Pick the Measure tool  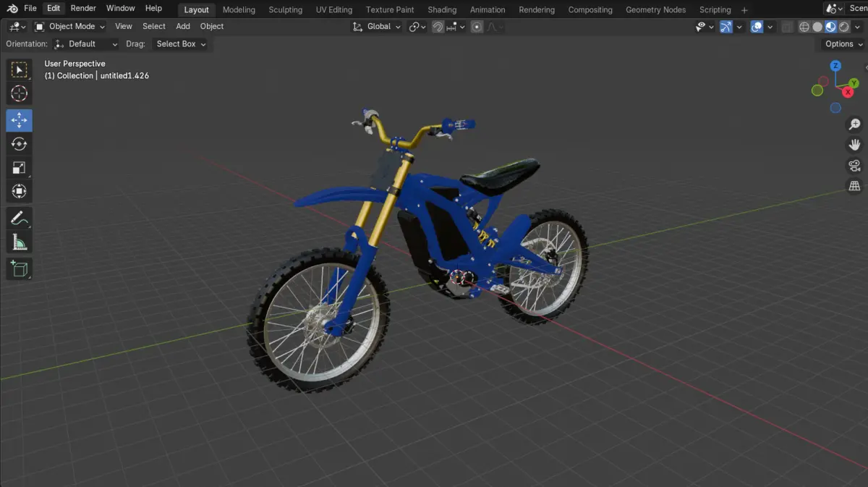(20, 242)
